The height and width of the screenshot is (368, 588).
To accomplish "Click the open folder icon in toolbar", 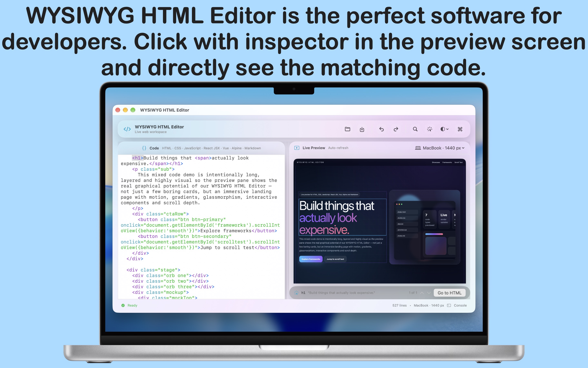I will point(347,129).
